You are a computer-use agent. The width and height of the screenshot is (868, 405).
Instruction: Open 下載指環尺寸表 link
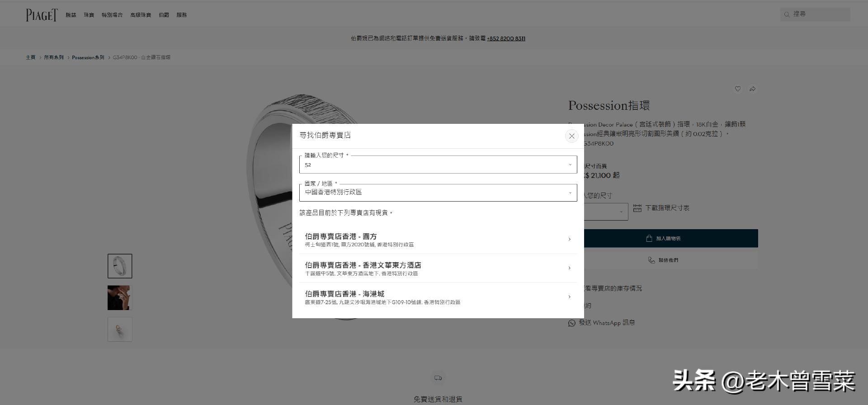[x=667, y=208]
